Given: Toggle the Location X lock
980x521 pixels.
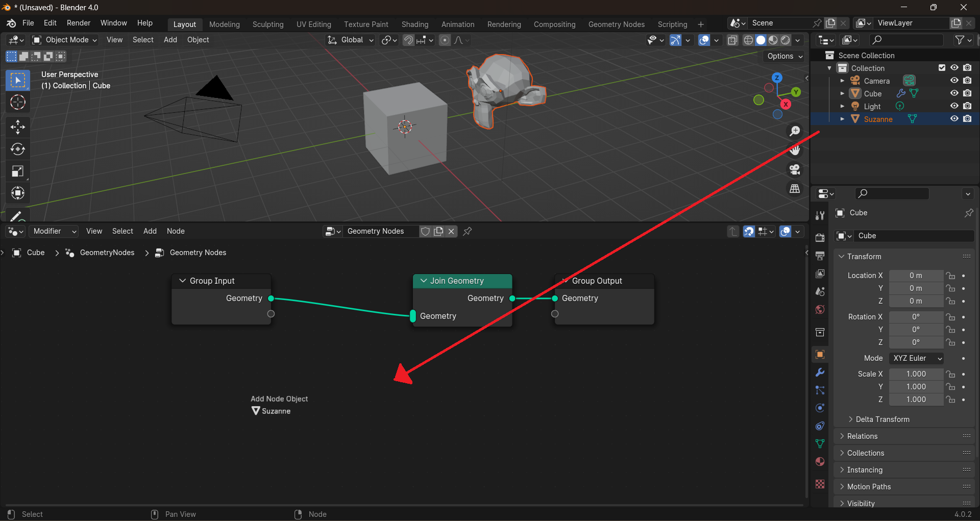Looking at the screenshot, I should tap(950, 276).
